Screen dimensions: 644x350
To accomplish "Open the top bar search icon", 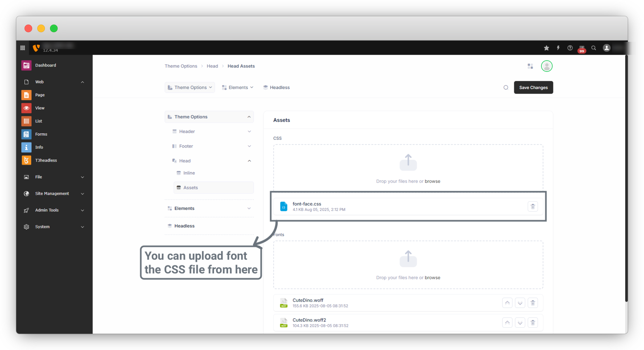I will coord(593,48).
